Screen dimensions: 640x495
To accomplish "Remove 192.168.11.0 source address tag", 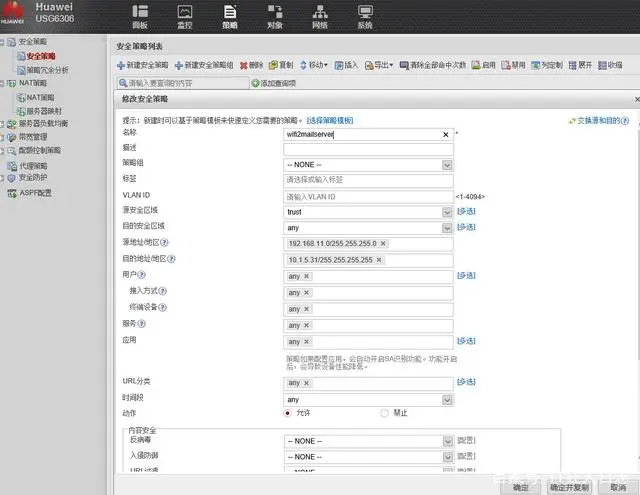I will 383,244.
